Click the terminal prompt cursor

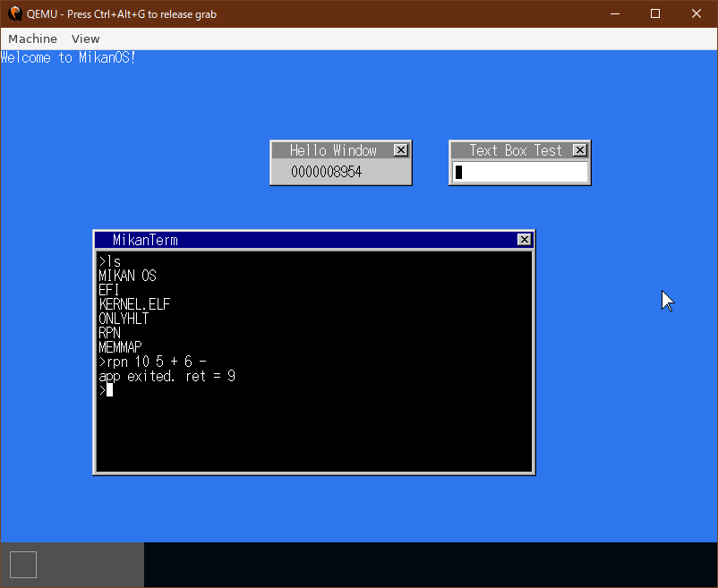tap(109, 390)
